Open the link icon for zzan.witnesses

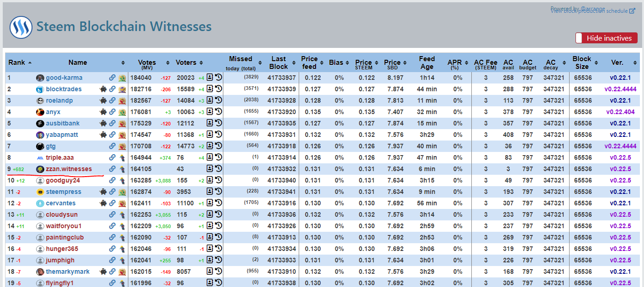tap(112, 169)
